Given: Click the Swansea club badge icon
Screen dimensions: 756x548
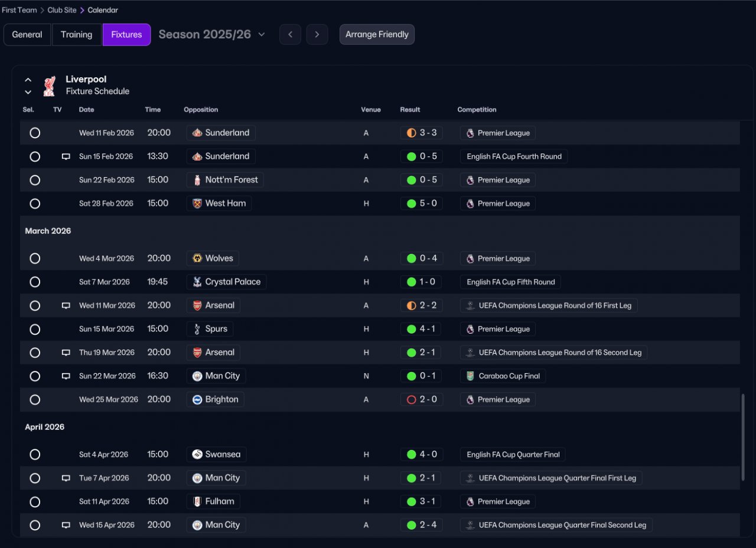Looking at the screenshot, I should click(x=197, y=455).
